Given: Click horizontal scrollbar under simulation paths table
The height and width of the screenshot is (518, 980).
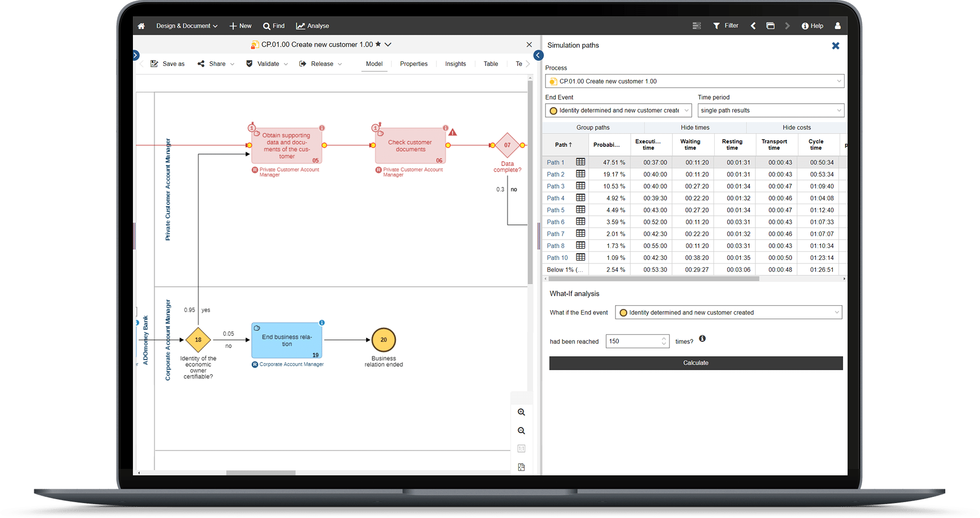Looking at the screenshot, I should pyautogui.click(x=652, y=279).
